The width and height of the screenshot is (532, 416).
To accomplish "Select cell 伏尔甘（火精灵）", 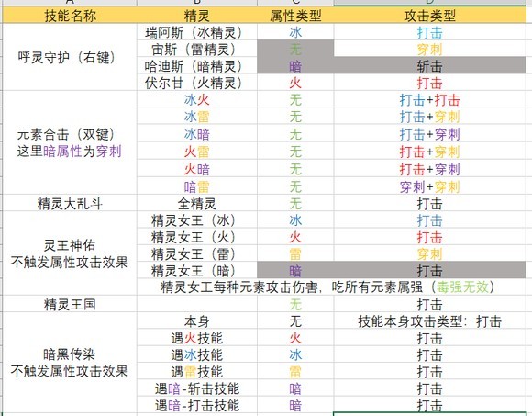I will [x=197, y=83].
